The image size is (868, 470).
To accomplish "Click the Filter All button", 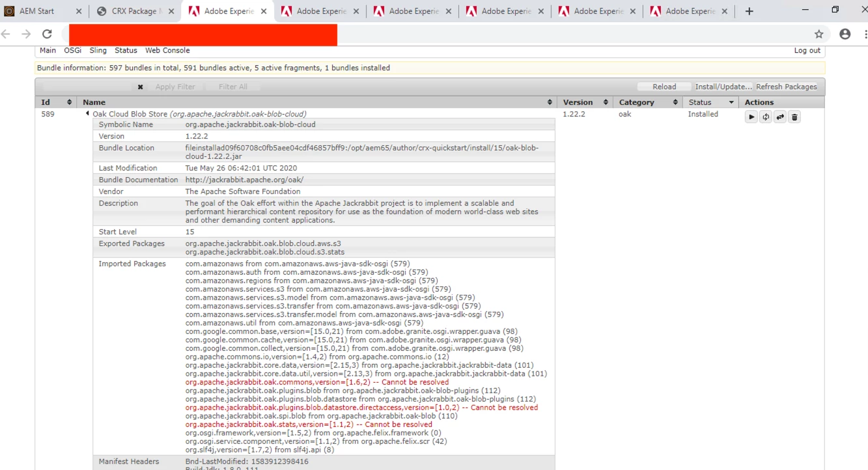I will point(233,87).
